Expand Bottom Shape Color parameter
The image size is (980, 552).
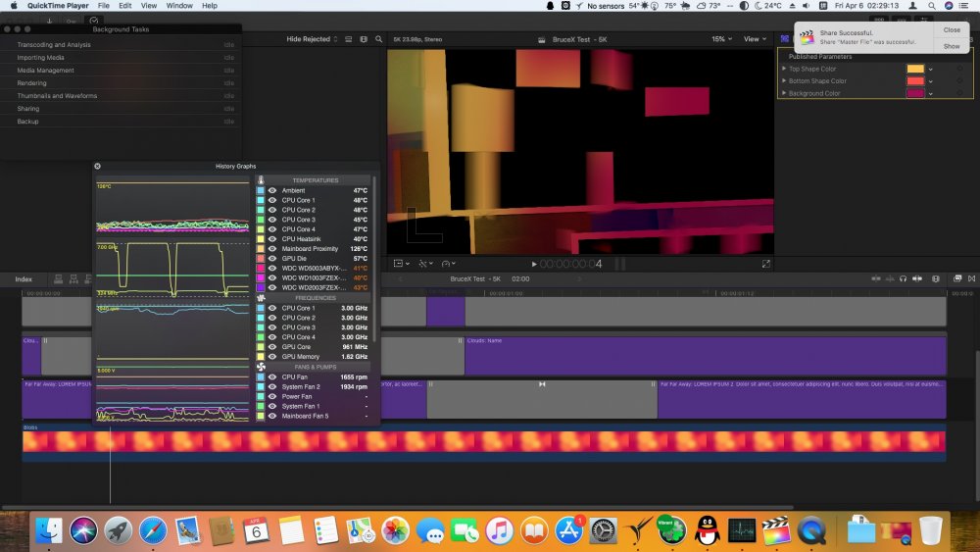784,80
